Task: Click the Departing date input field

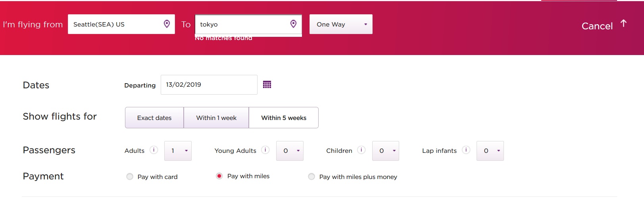Action: [x=209, y=85]
